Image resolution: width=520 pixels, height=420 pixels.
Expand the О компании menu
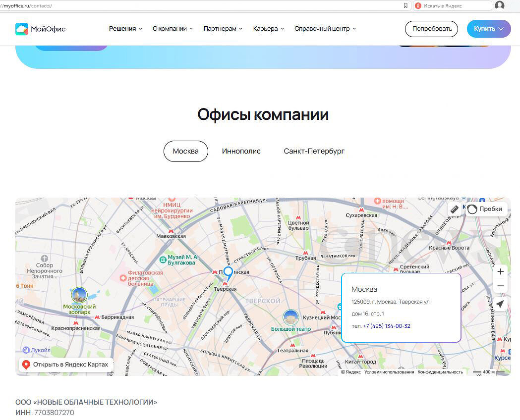pos(173,29)
